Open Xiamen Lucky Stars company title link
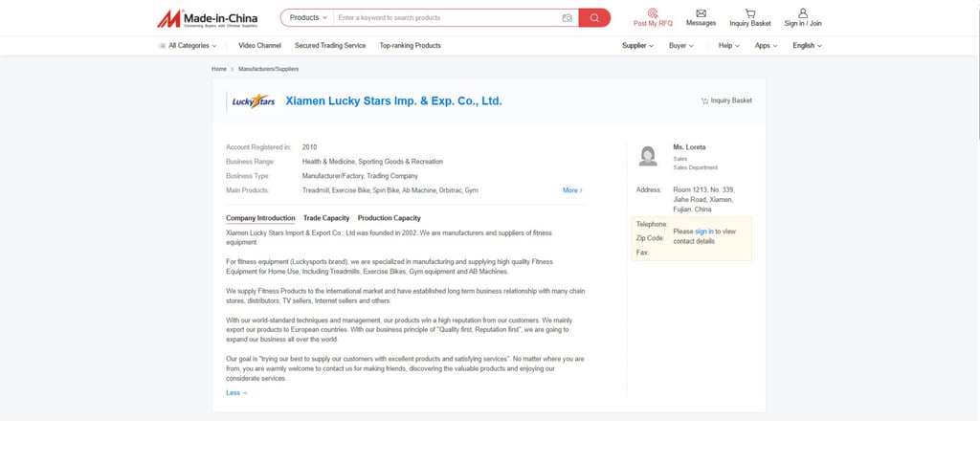The image size is (980, 464). 393,101
